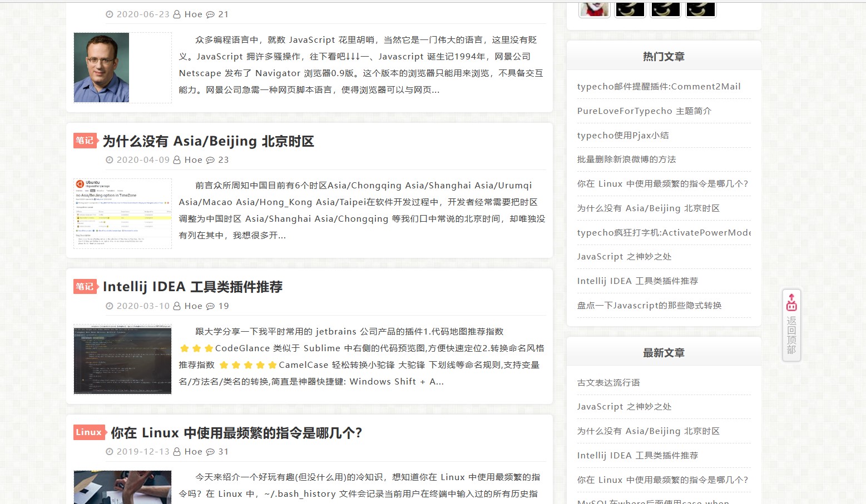The image size is (866, 504).
Task: Click the author icon next to Hoe on the Linux post
Action: [x=177, y=452]
